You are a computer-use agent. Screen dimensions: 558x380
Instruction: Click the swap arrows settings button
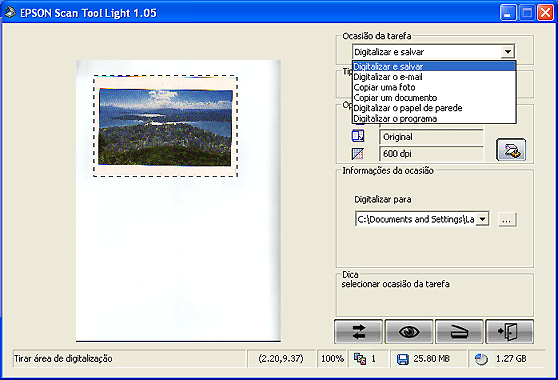tap(358, 332)
